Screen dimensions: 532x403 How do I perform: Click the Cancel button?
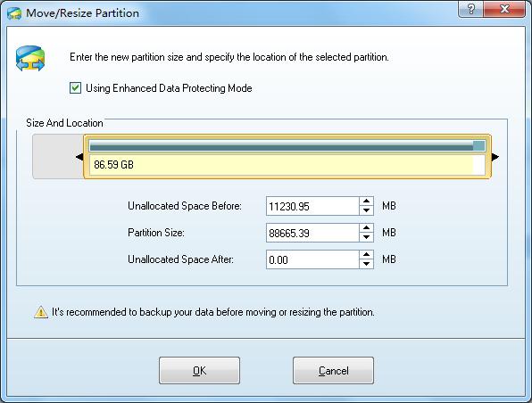tap(333, 371)
